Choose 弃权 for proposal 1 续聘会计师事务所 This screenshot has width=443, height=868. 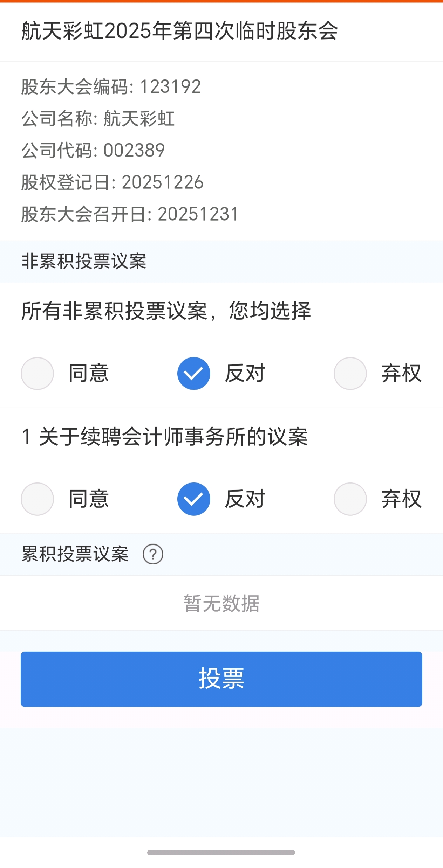coord(350,499)
